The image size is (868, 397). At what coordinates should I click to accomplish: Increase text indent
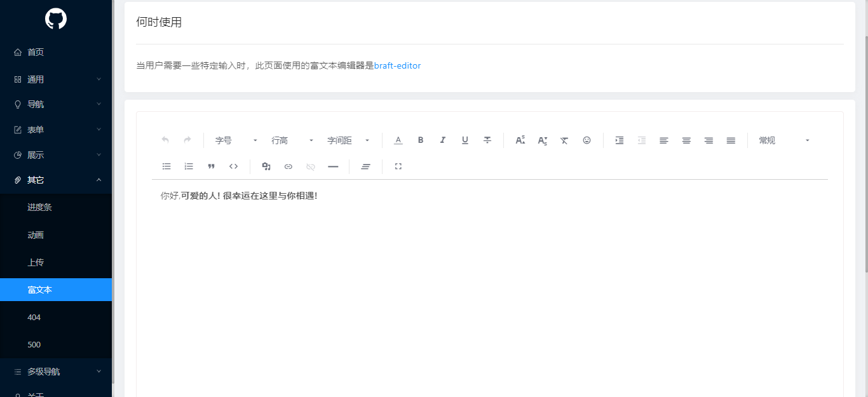coord(620,140)
